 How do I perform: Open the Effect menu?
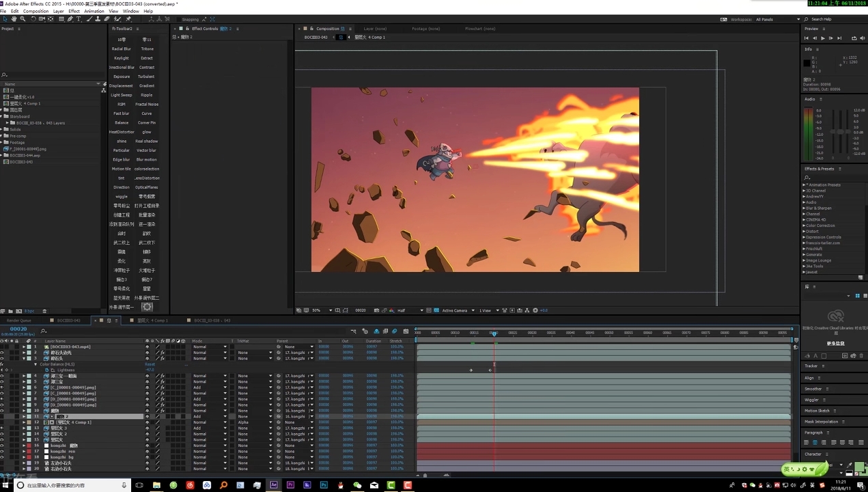click(74, 11)
